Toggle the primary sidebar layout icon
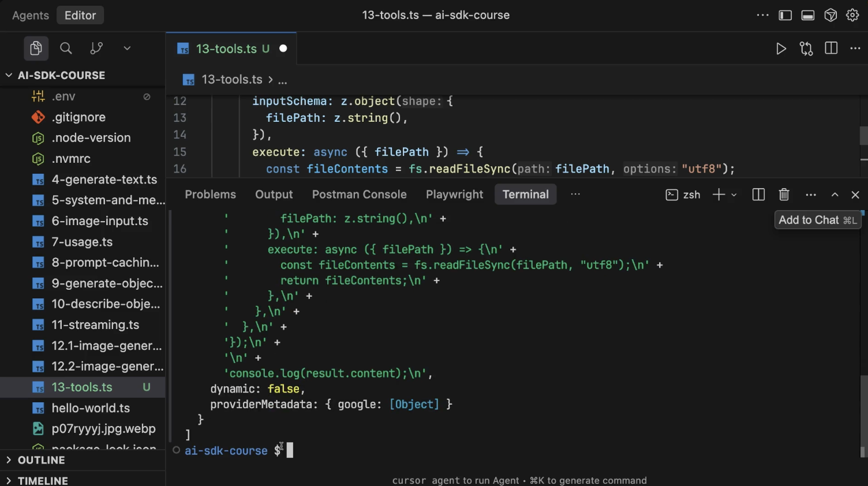868x486 pixels. pyautogui.click(x=785, y=16)
